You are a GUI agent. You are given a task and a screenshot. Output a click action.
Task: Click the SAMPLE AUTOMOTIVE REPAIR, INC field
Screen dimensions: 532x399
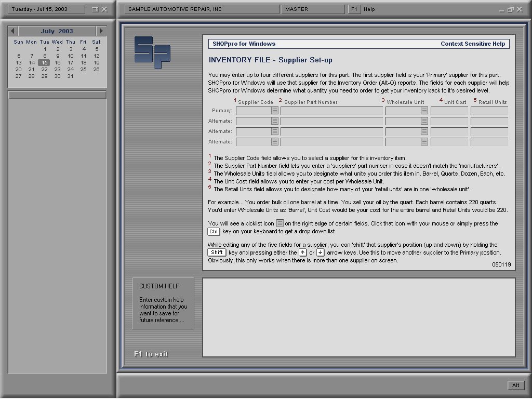202,9
